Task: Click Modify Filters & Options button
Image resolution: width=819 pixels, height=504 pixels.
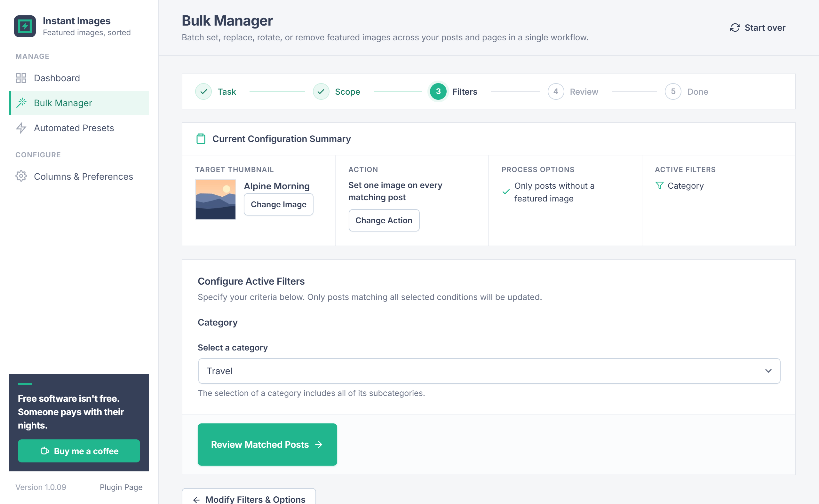Action: (x=249, y=497)
